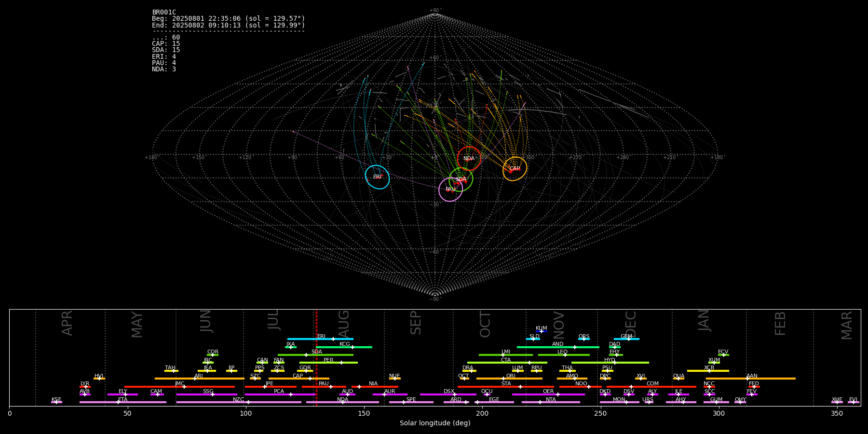Select the End: 20250802 09:10:13 line
Viewport: 868px width, 434px height.
tap(229, 25)
